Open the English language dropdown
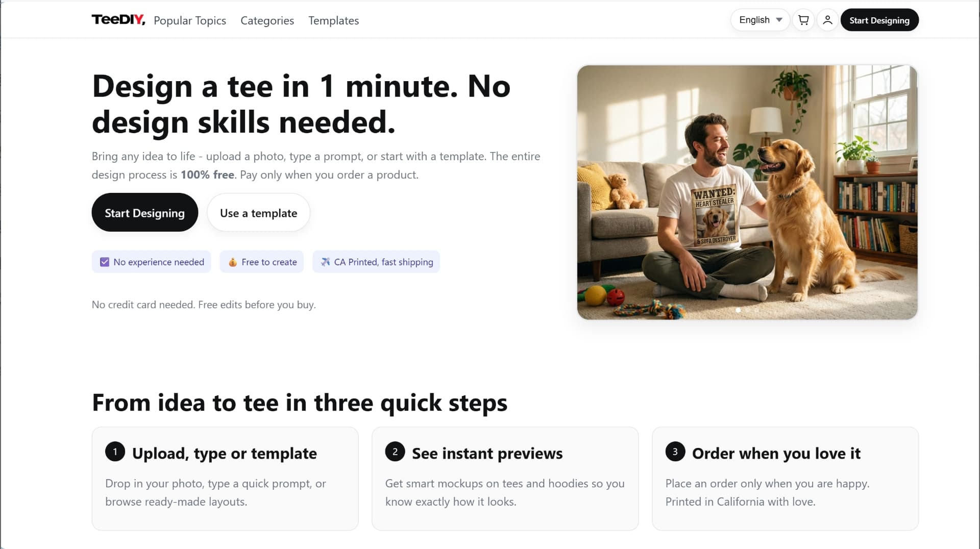This screenshot has height=549, width=980. 759,20
